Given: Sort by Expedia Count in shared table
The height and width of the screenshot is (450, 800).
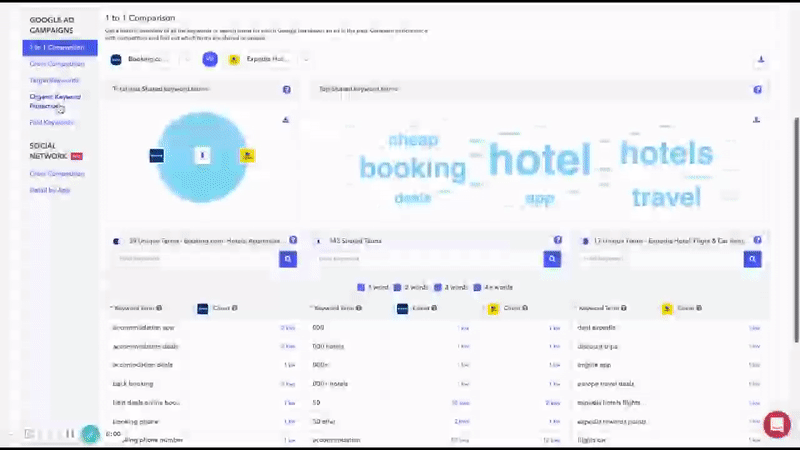Looking at the screenshot, I should pos(512,308).
